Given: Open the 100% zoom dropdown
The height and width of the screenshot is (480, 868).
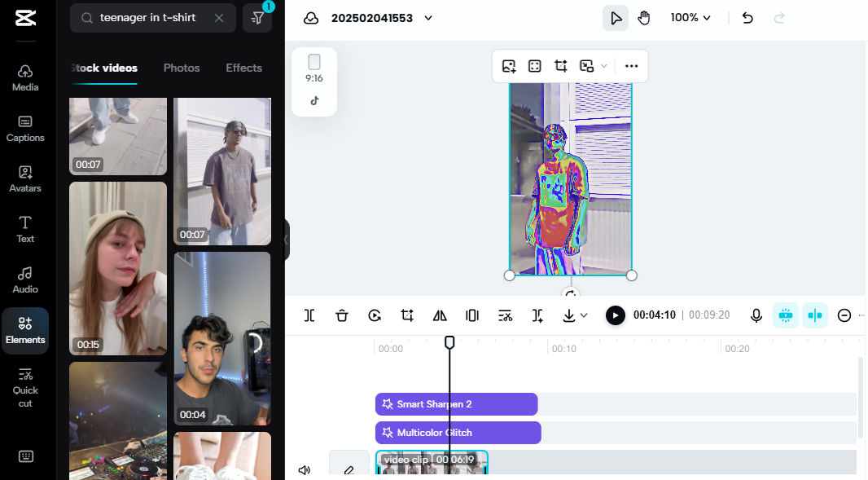Looking at the screenshot, I should click(690, 18).
